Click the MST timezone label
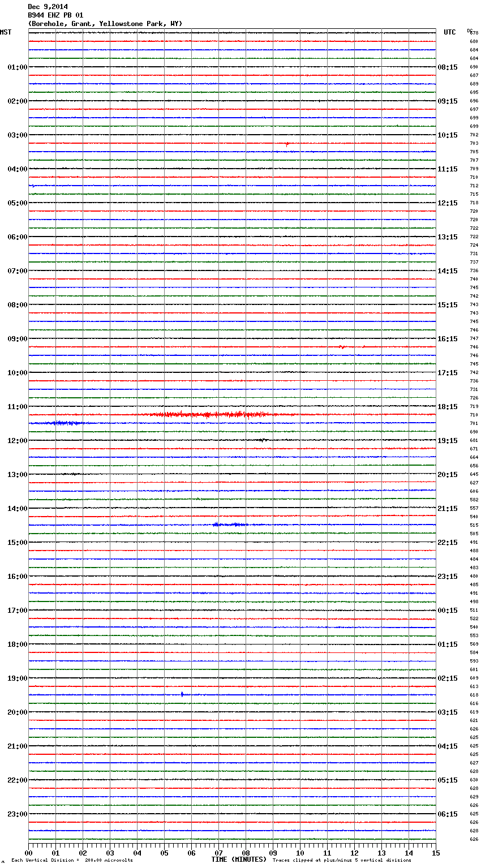The height and width of the screenshot is (868, 481). (6, 32)
